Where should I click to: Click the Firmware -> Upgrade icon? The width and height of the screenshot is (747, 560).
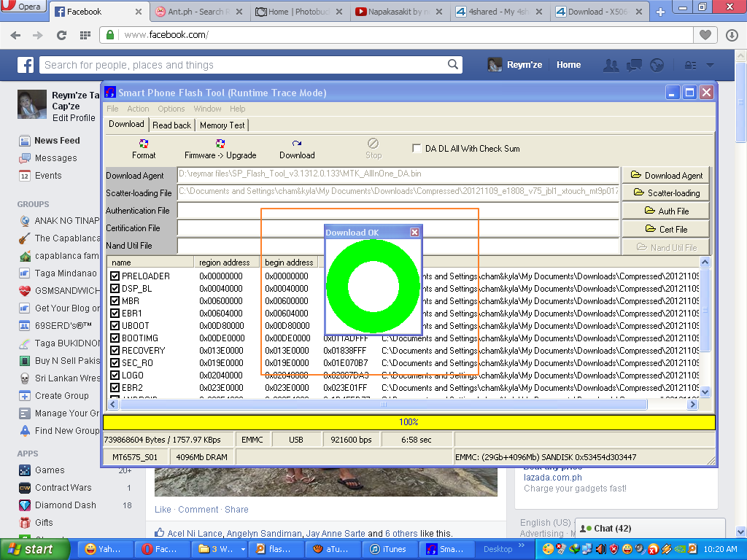click(220, 144)
